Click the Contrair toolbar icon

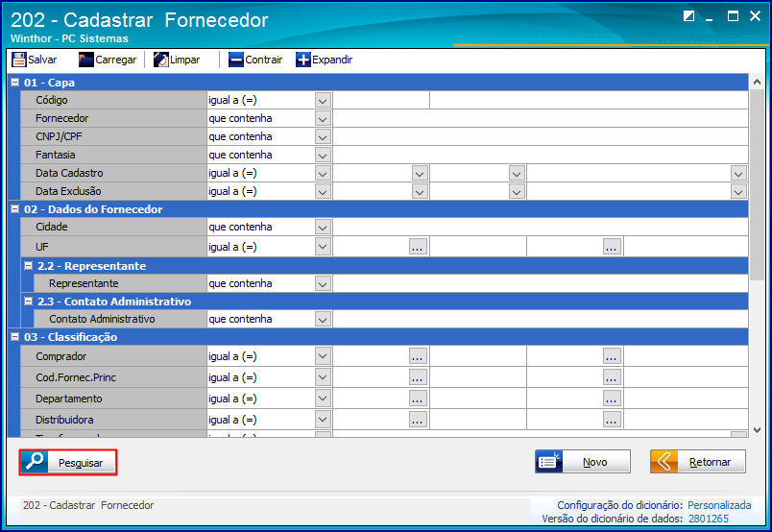(x=236, y=60)
